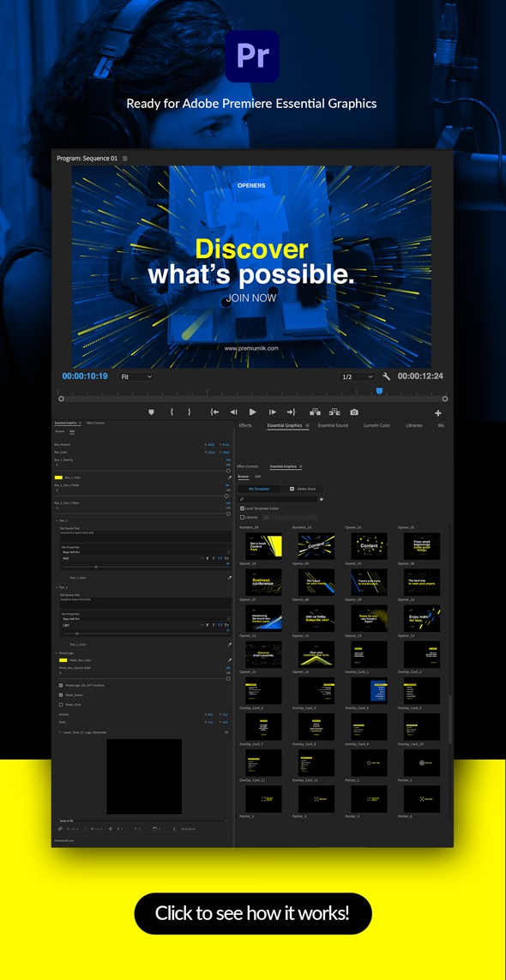Open Effect Controls tab in left panel
Image resolution: width=506 pixels, height=980 pixels.
point(95,424)
